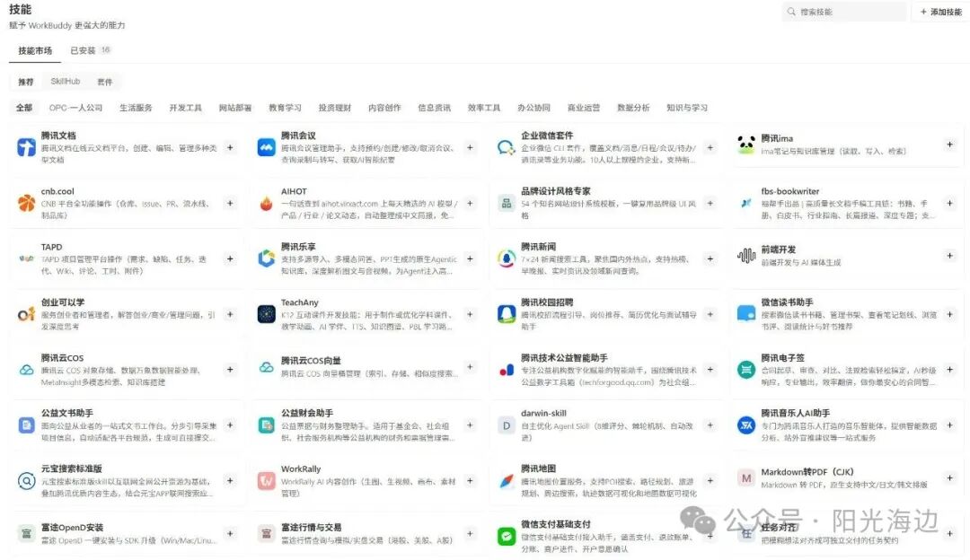The width and height of the screenshot is (970, 560).
Task: Open the 元宝搜索标准版 search icon
Action: pos(26,481)
